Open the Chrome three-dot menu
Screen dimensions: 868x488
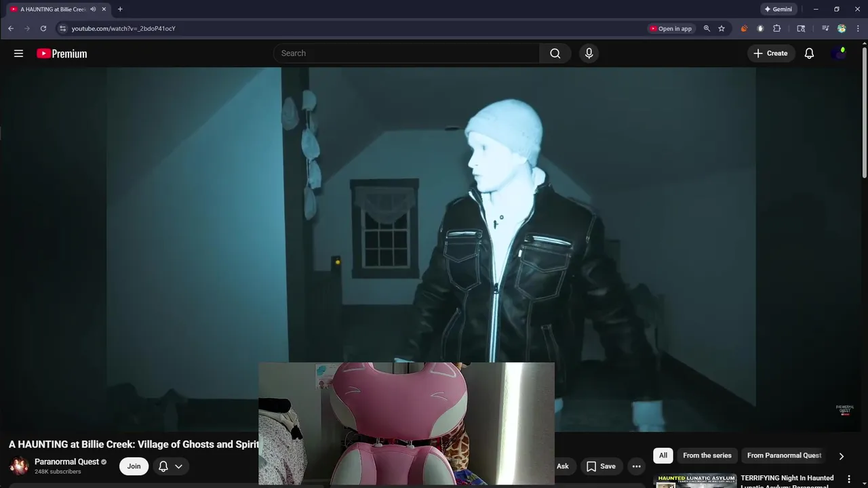pos(859,28)
